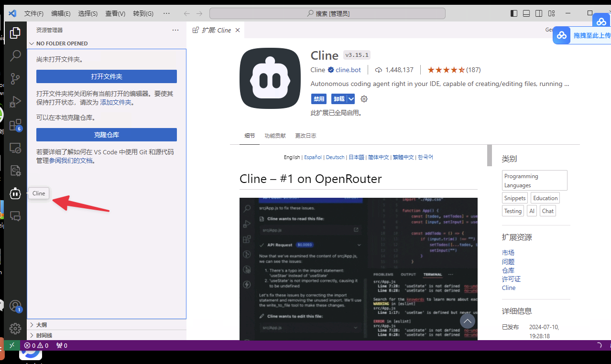Click the remote window icon in status bar
Image resolution: width=611 pixels, height=364 pixels.
click(x=12, y=345)
